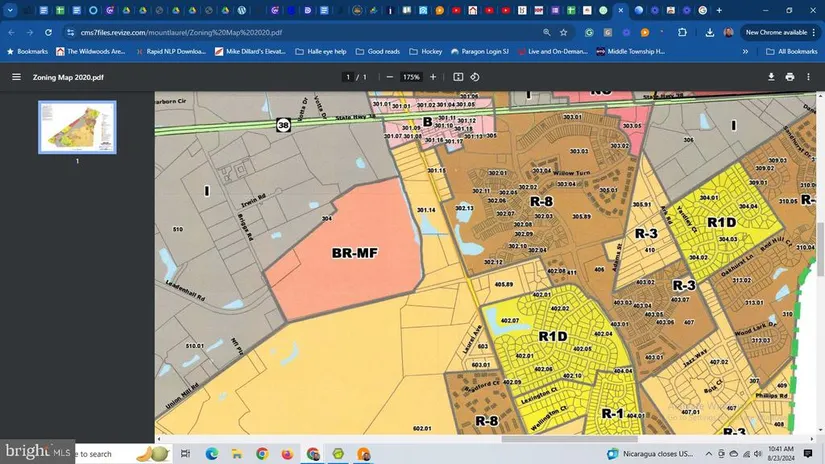The height and width of the screenshot is (464, 825).
Task: Open Microsoft Edge from the taskbar
Action: [x=211, y=454]
